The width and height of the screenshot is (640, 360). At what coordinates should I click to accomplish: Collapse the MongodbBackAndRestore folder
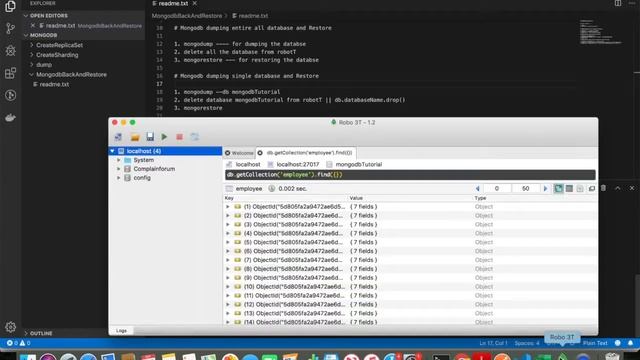[32, 74]
